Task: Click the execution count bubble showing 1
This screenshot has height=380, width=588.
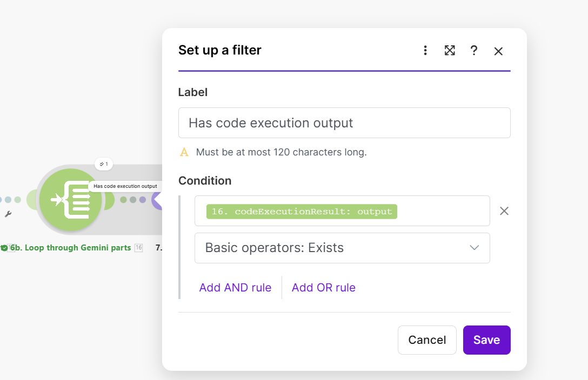Action: pyautogui.click(x=104, y=164)
